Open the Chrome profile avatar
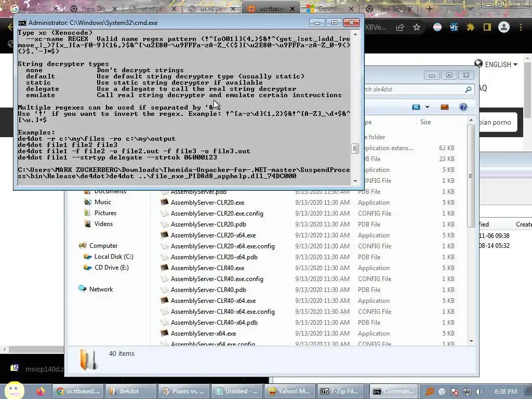This screenshot has height=399, width=532. [504, 27]
